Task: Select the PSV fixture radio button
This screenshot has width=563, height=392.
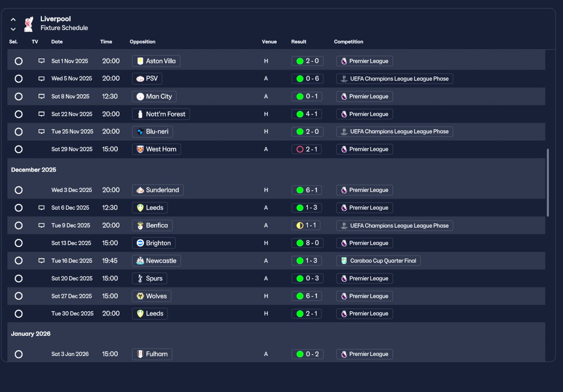Action: pyautogui.click(x=18, y=79)
